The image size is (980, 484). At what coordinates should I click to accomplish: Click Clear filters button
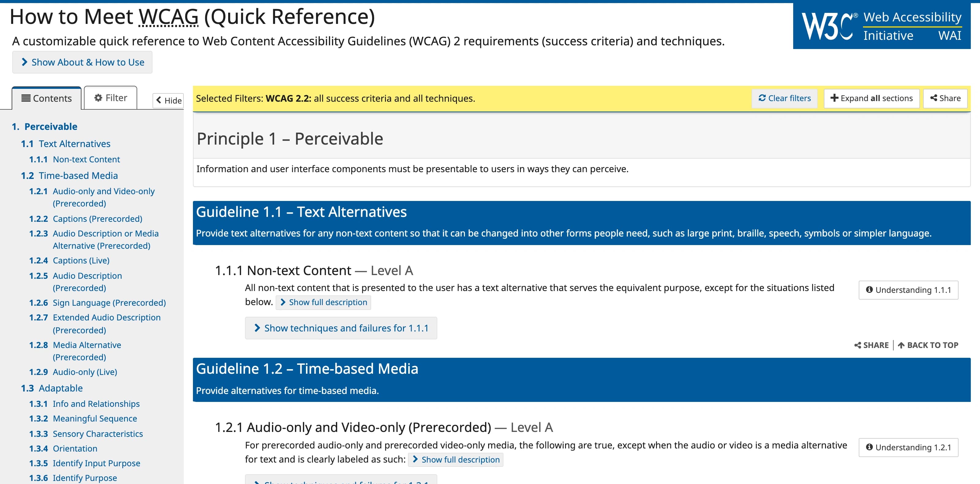click(x=784, y=98)
